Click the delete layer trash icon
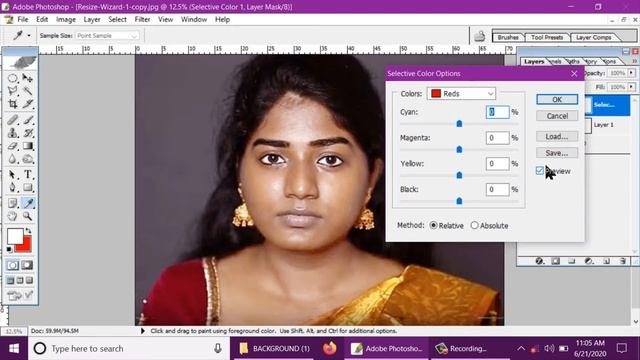640x360 pixels. pos(622,261)
